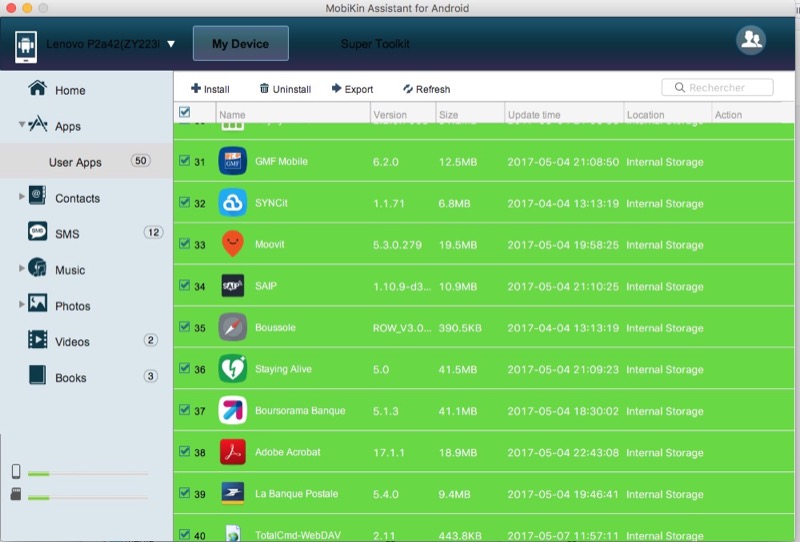
Task: Collapse the Apps tree section
Action: point(22,126)
